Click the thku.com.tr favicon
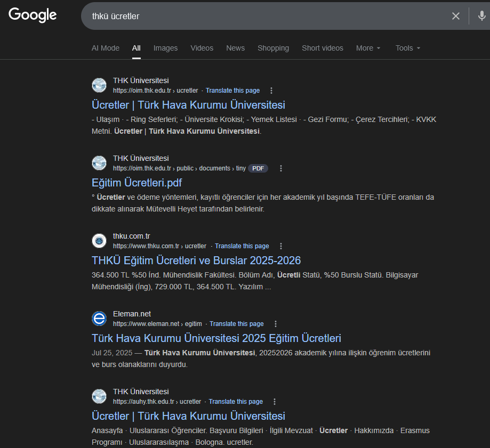490x448 pixels. click(99, 241)
